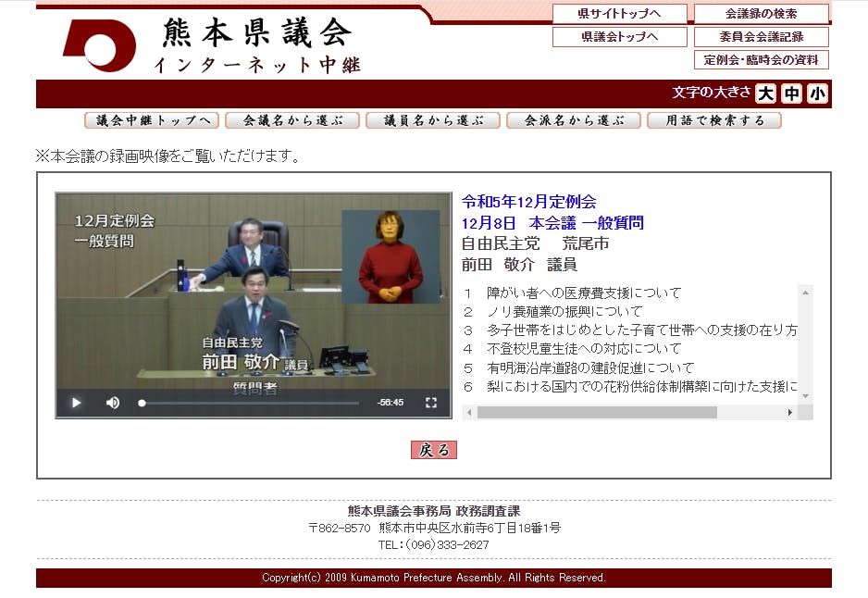Viewport: 868px width, 598px height.
Task: Choose 議員名から選ぶ menu item
Action: pyautogui.click(x=433, y=120)
